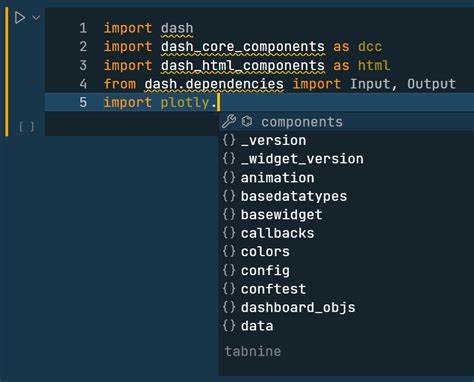Click the tabnine label in suggestion footer
This screenshot has height=382, width=474.
click(x=253, y=351)
